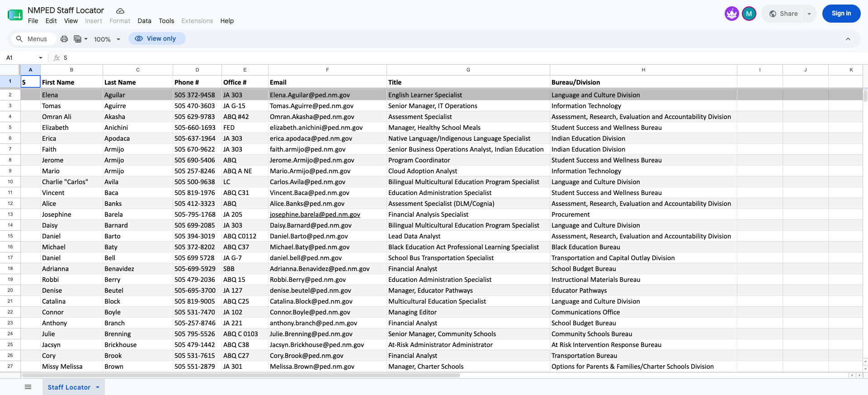Click cell 'Lead Data Analyst'
The width and height of the screenshot is (868, 395).
click(x=468, y=236)
